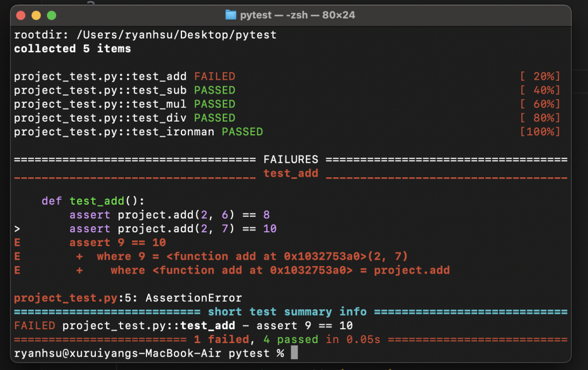The height and width of the screenshot is (370, 588).
Task: Click the 'assert 9 == 10' error line
Action: click(118, 243)
